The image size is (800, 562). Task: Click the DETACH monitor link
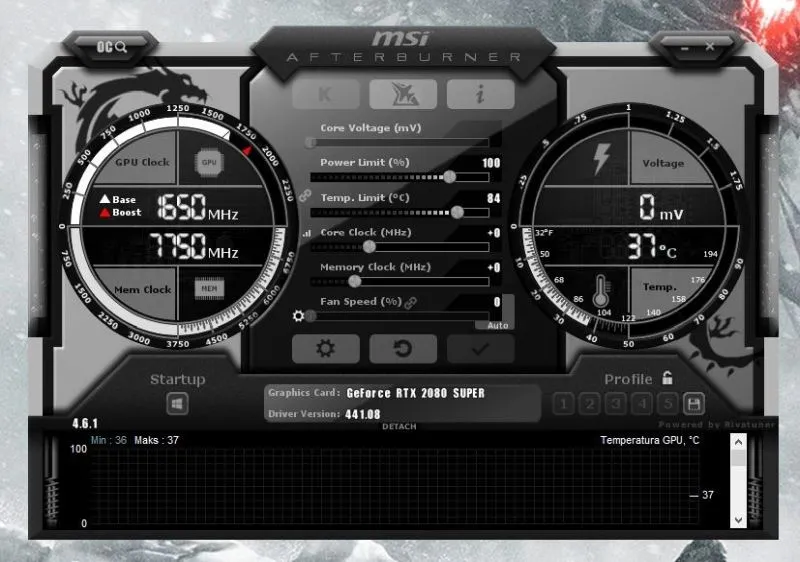tap(399, 426)
